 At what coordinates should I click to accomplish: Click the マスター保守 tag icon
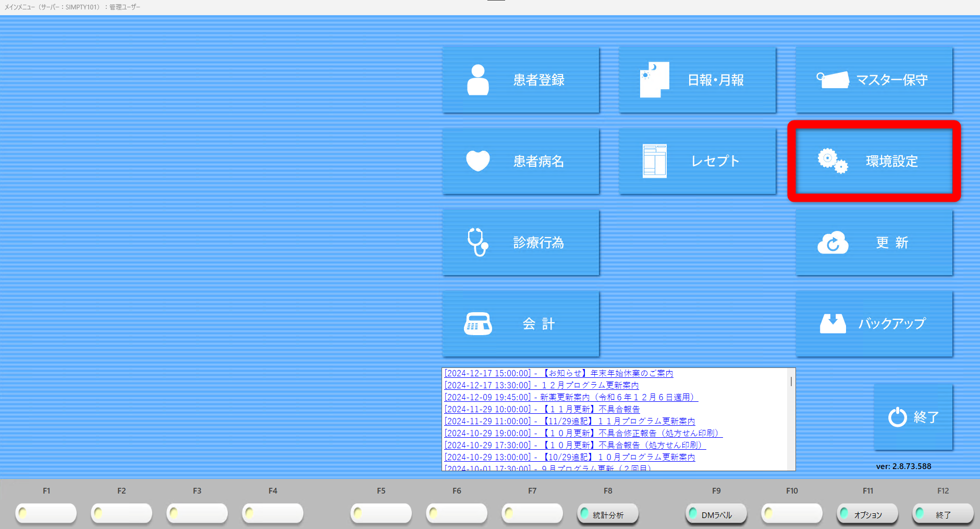[x=832, y=80]
